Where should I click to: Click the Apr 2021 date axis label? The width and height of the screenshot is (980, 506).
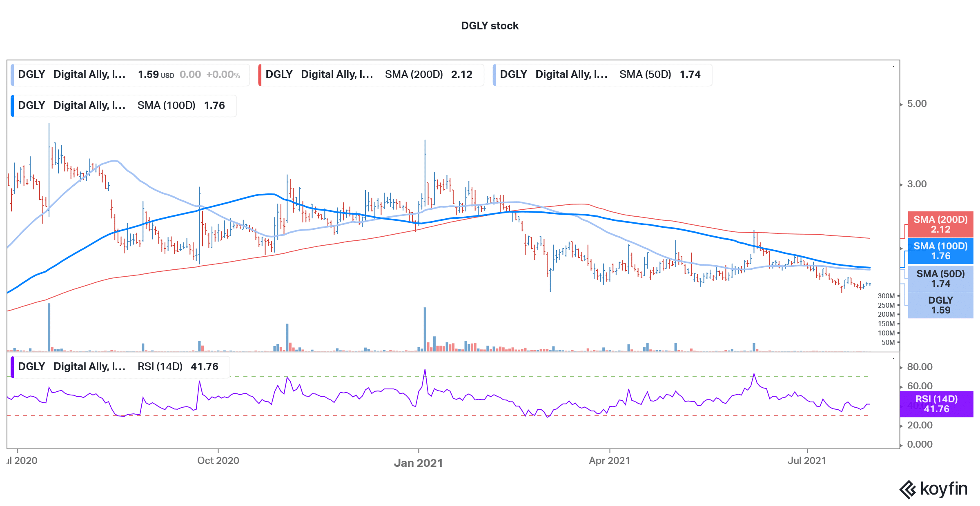(x=609, y=461)
